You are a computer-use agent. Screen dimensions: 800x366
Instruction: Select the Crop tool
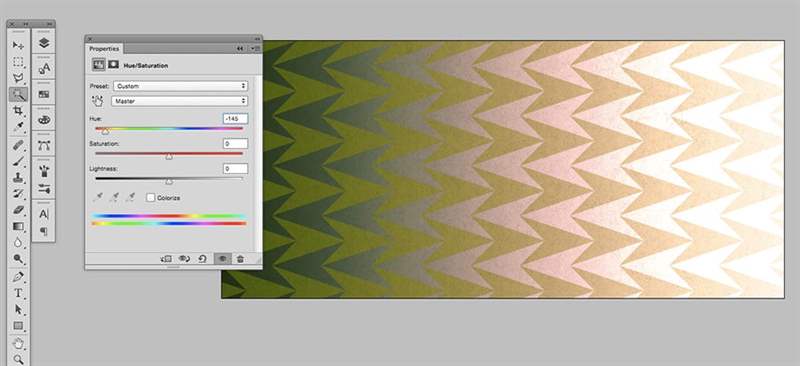click(18, 110)
